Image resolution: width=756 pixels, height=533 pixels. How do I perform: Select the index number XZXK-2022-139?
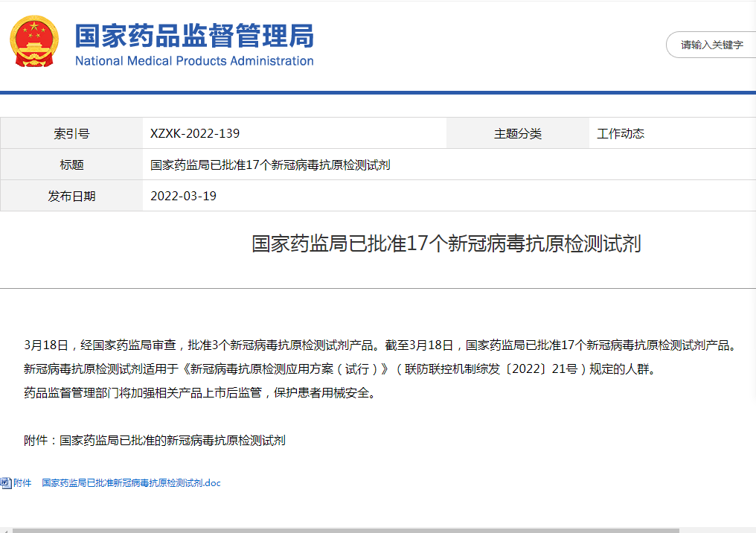click(195, 134)
